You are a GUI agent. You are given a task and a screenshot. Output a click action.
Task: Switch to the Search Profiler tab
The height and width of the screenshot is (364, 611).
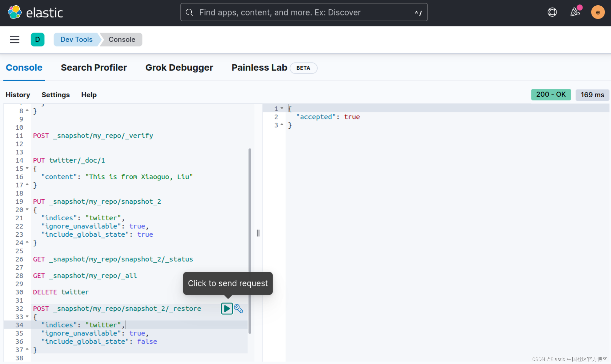pyautogui.click(x=94, y=67)
